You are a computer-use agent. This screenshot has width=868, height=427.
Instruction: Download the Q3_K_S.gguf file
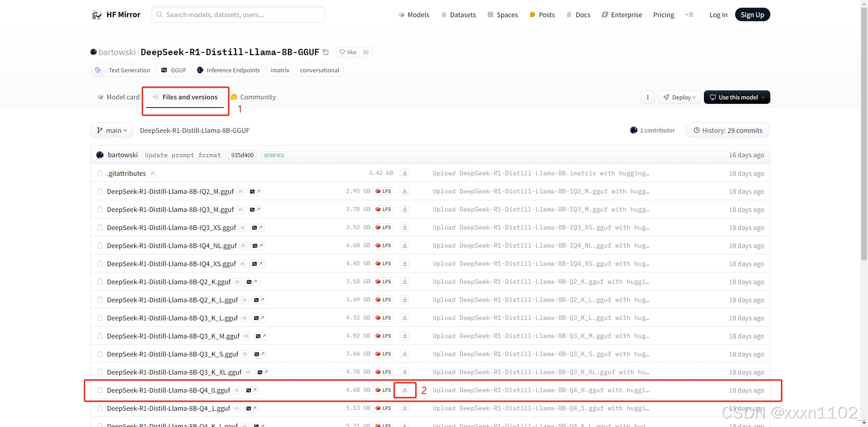(405, 354)
